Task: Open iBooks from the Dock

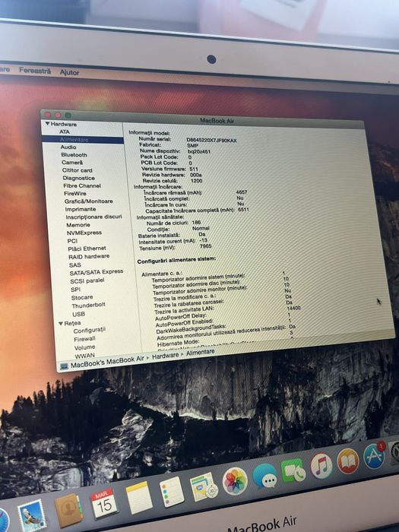Action: (348, 461)
